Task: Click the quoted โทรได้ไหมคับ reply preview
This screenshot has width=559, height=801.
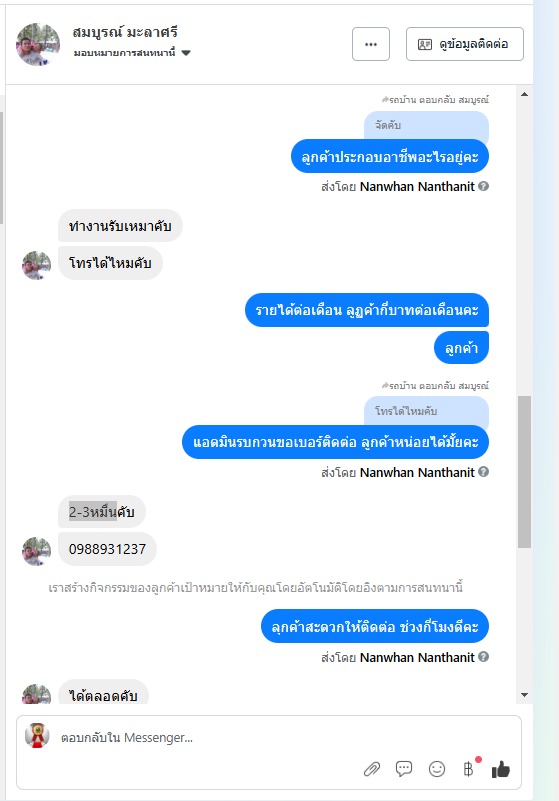Action: [x=426, y=411]
